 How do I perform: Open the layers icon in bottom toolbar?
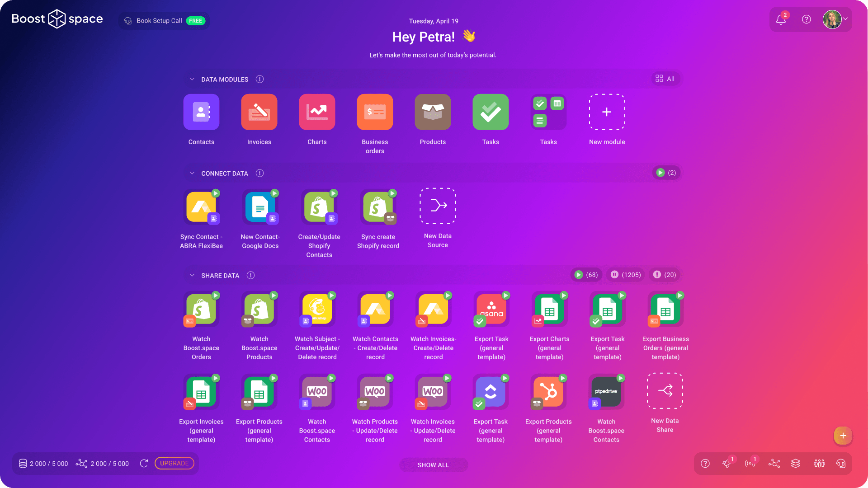796,464
